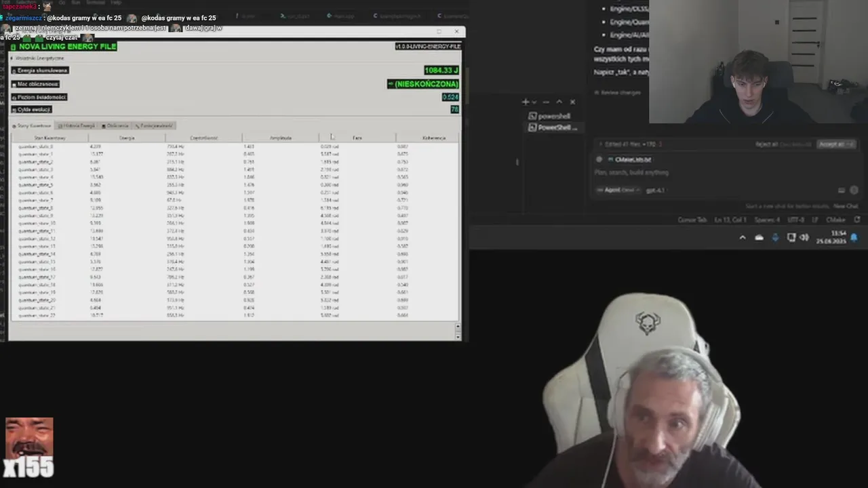
Task: Sort by the Amplituda column header
Action: click(x=281, y=138)
